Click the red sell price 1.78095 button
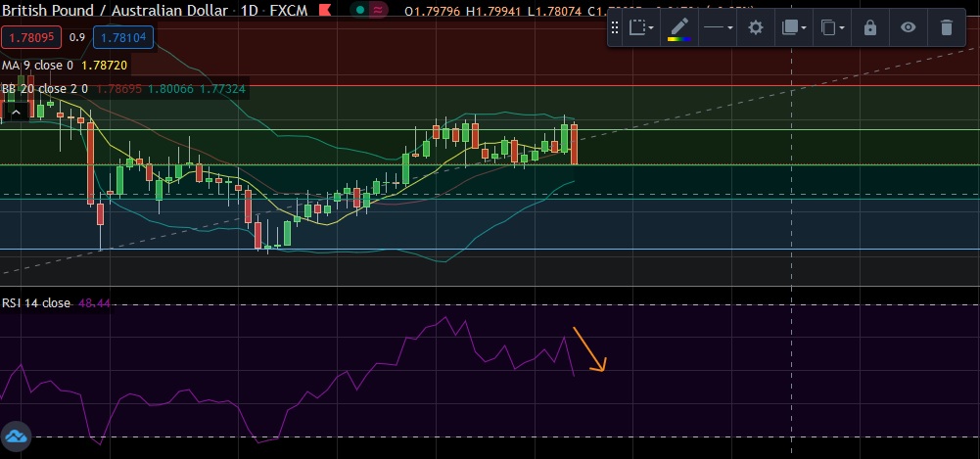 pos(31,37)
